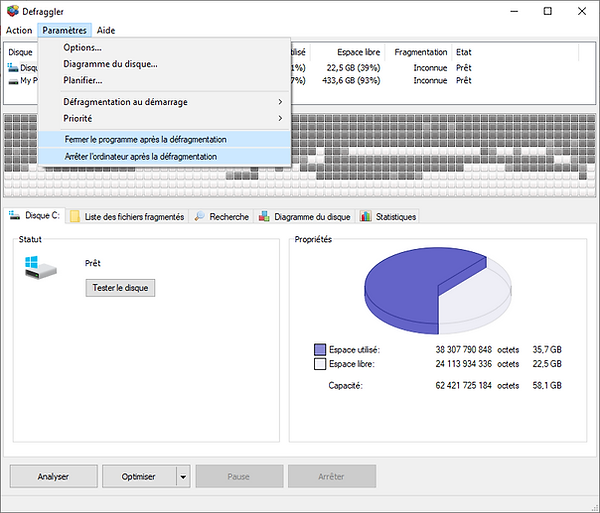600x513 pixels.
Task: Click the My Passport drive icon in list
Action: click(13, 81)
